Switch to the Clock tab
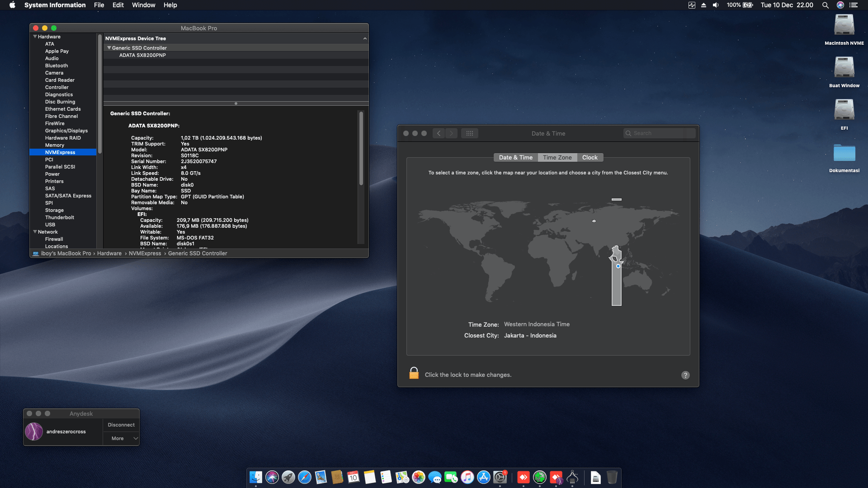The height and width of the screenshot is (488, 868). pos(590,157)
